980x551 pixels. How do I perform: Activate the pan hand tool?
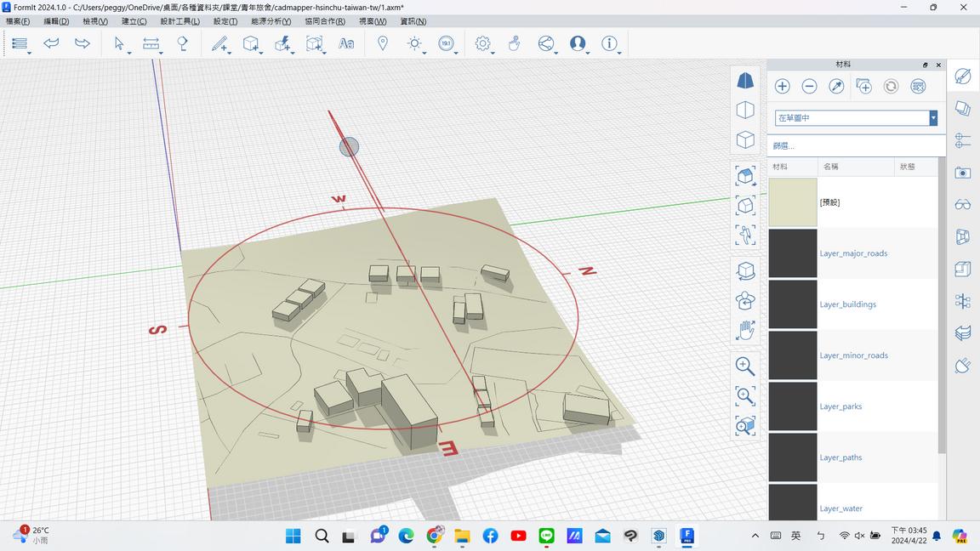coord(745,330)
